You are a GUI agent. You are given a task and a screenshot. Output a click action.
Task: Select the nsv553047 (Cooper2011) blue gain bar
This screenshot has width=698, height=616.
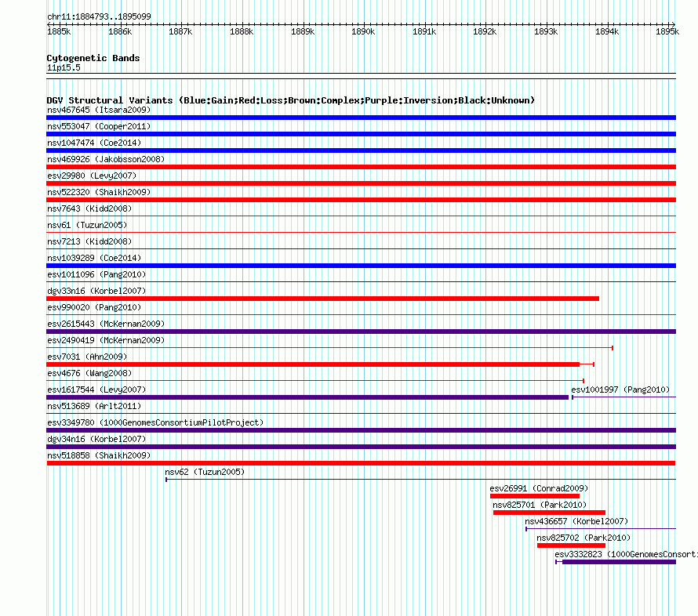click(x=361, y=134)
